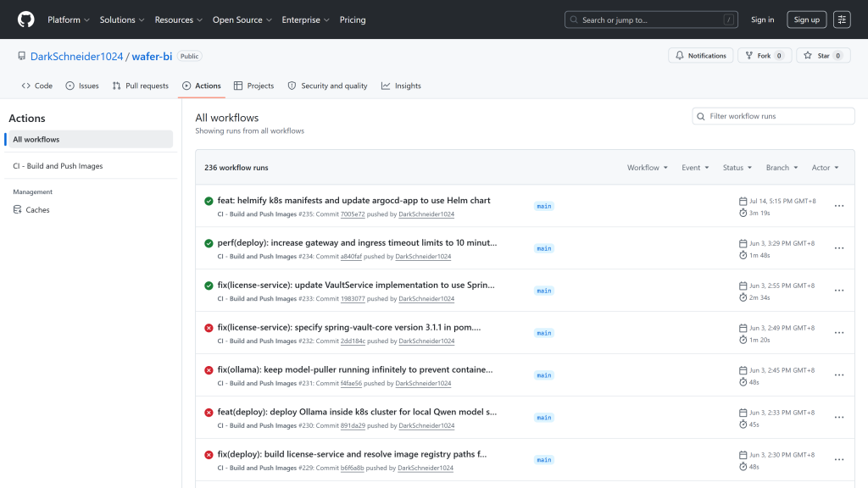
Task: Open the Pricing link
Action: [x=353, y=19]
